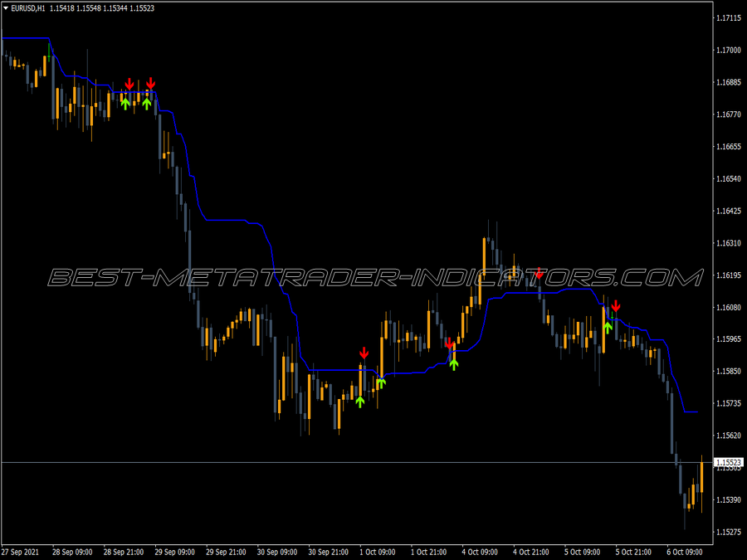
Task: Click the 30 Sep 09:00 time label
Action: (x=277, y=552)
